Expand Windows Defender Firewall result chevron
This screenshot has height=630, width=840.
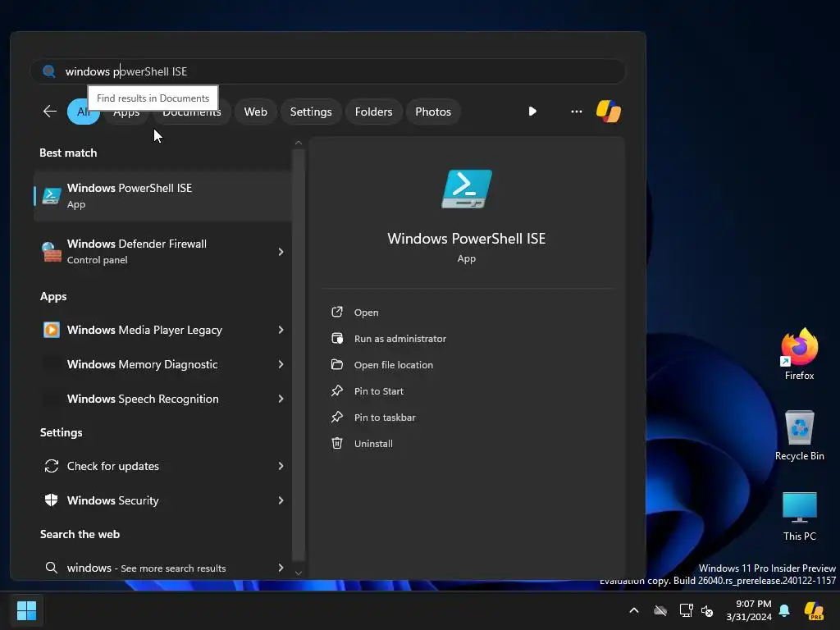pos(281,252)
